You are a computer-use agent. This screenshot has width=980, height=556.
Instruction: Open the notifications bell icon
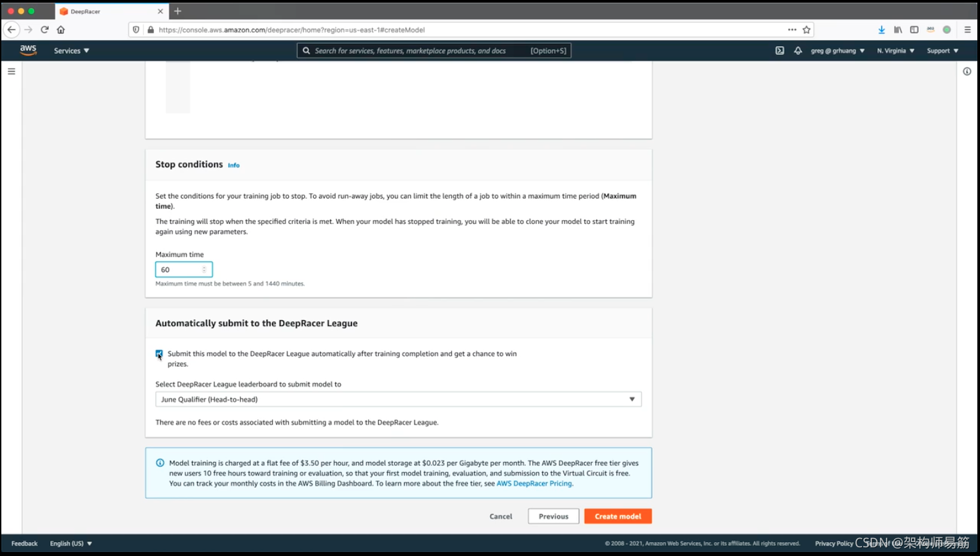[x=798, y=51]
